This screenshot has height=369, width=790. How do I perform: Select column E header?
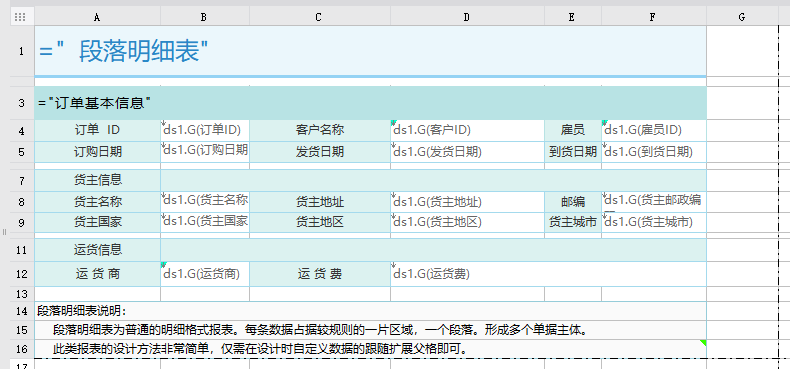[x=572, y=17]
